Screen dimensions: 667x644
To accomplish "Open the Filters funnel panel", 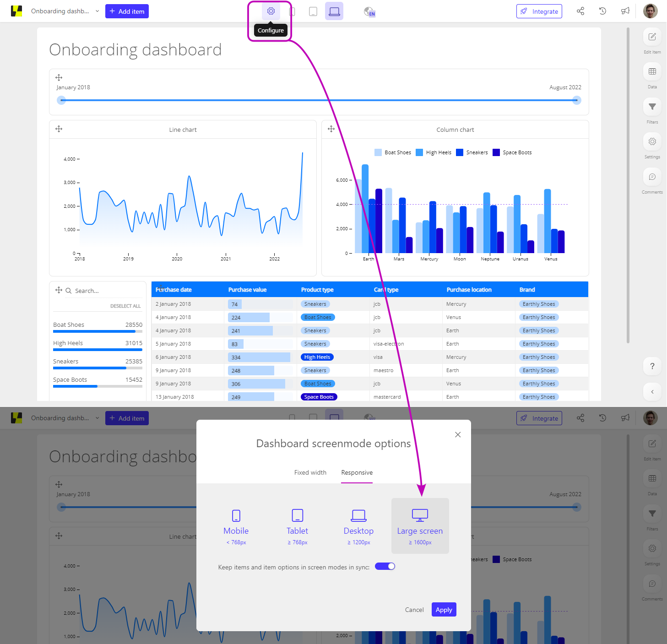I will click(652, 107).
